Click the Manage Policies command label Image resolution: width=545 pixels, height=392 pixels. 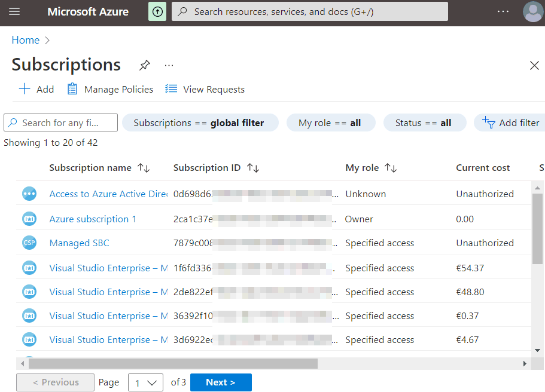pos(118,89)
